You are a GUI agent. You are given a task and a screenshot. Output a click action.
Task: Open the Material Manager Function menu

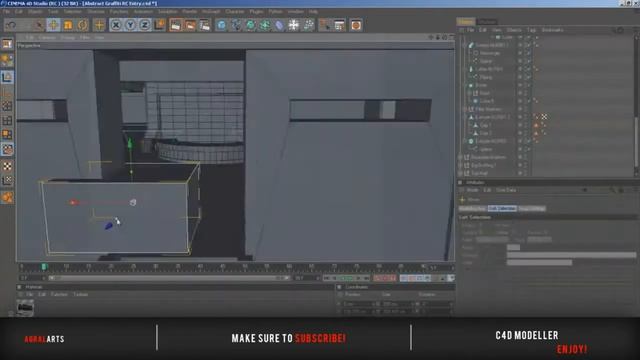pos(59,294)
